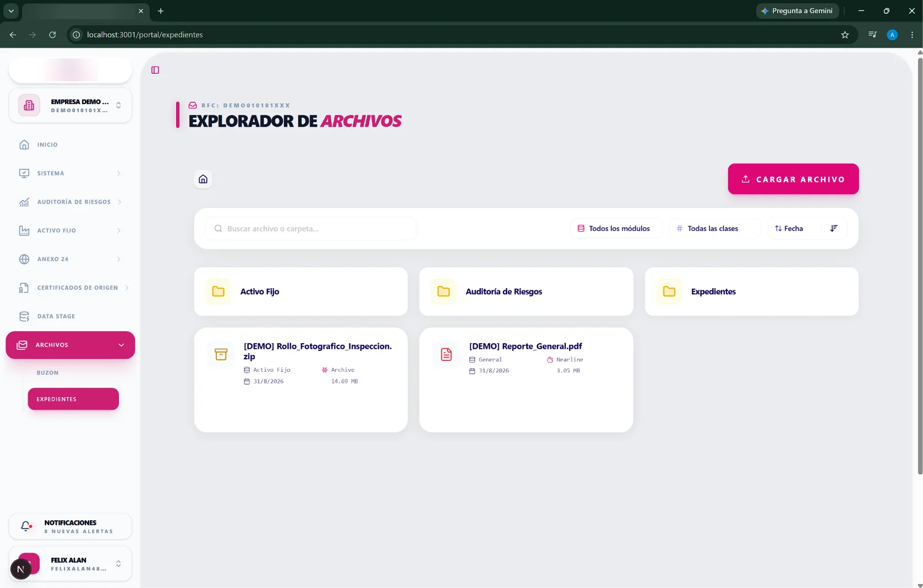923x588 pixels.
Task: Toggle the sort direction icon
Action: coord(834,228)
